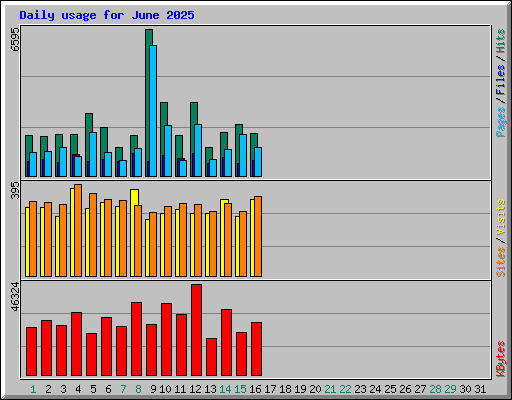
Task: Click day label '14' on the x-axis
Action: (225, 389)
